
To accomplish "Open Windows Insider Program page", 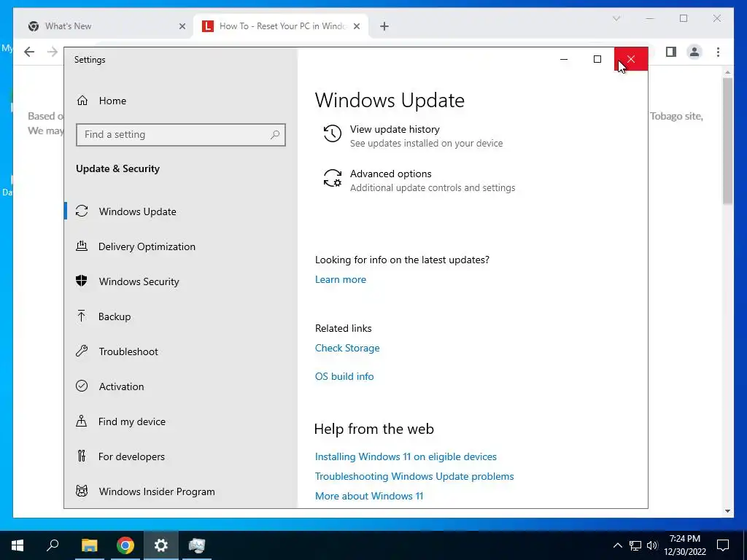I will point(181,491).
